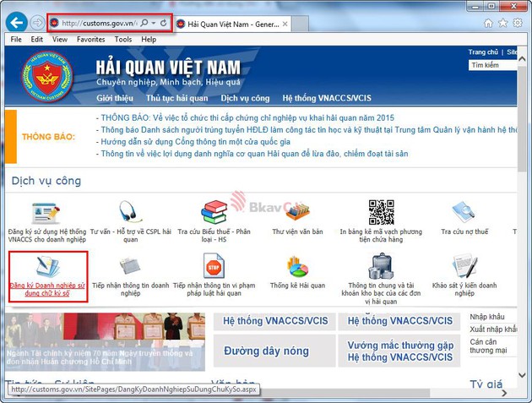Open Danh sách người trúng tuyển HĐLĐ notice
This screenshot has width=532, height=403.
tap(309, 130)
